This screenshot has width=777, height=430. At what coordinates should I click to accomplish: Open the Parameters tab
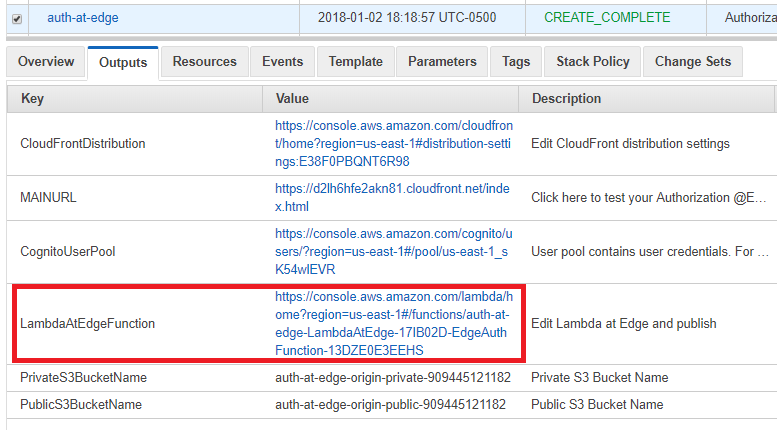(442, 61)
